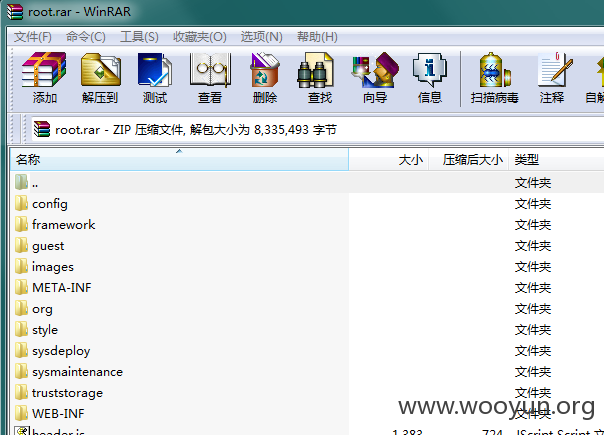This screenshot has width=604, height=435.
Task: Click the Extract To (解压到) icon
Action: (100, 70)
